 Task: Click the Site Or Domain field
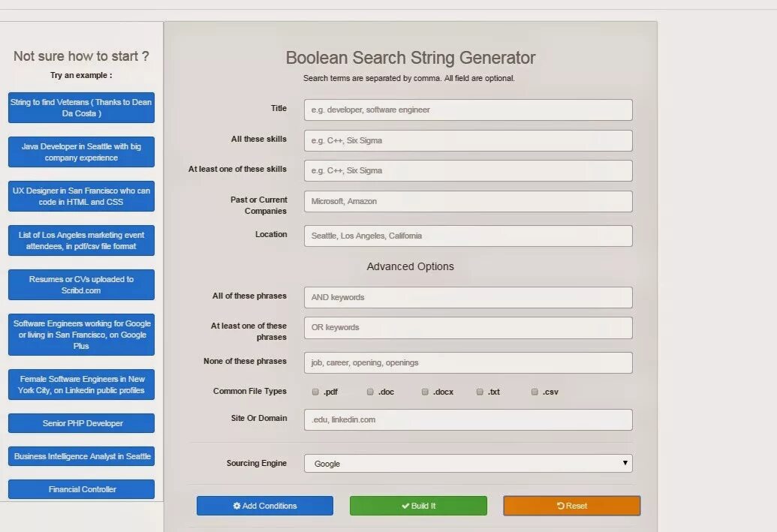pyautogui.click(x=468, y=419)
